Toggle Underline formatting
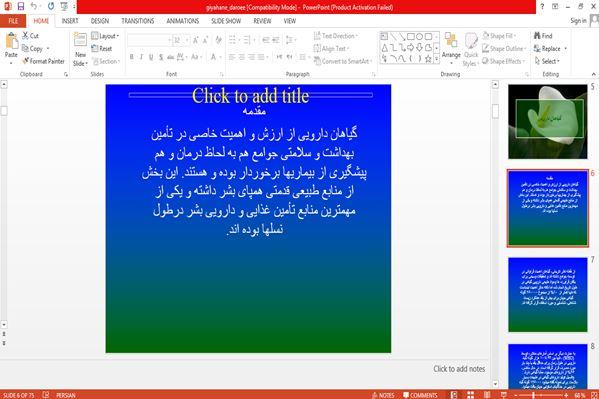Image resolution: width=599 pixels, height=399 pixels. tap(151, 57)
